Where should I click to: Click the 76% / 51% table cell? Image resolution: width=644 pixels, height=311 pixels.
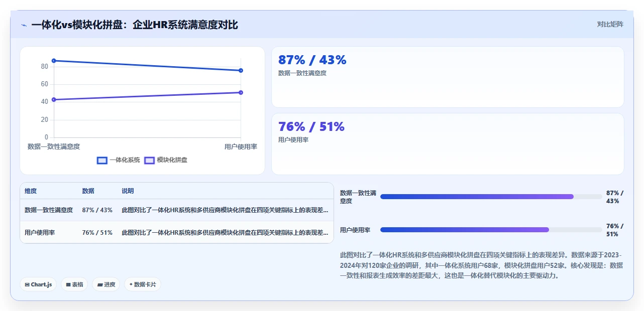tap(97, 233)
